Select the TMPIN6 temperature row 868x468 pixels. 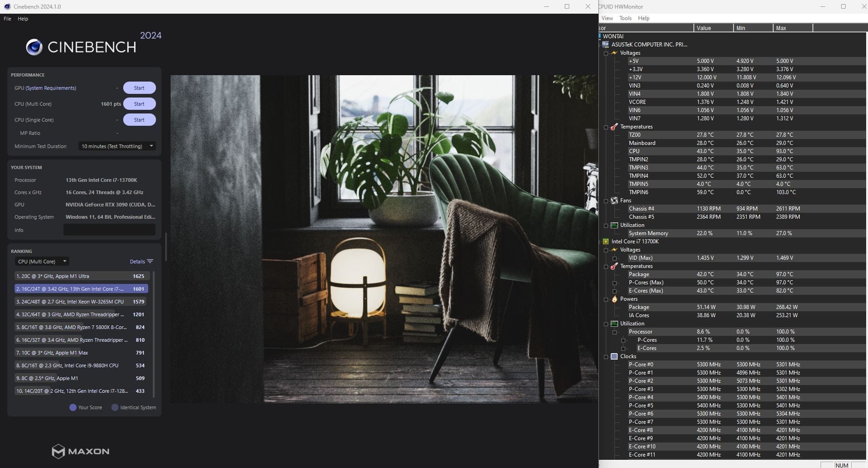click(747, 192)
